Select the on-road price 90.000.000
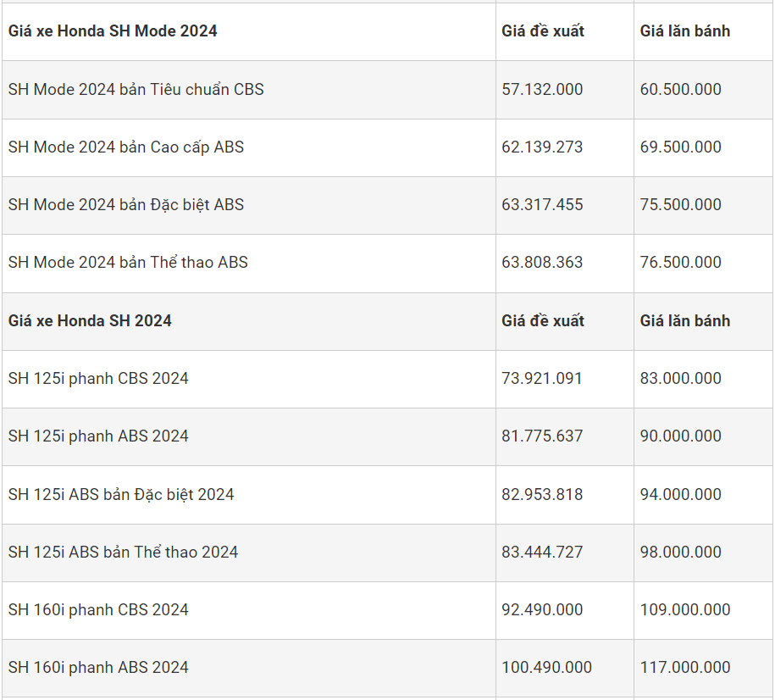Screen dimensions: 775x700 pyautogui.click(x=680, y=436)
